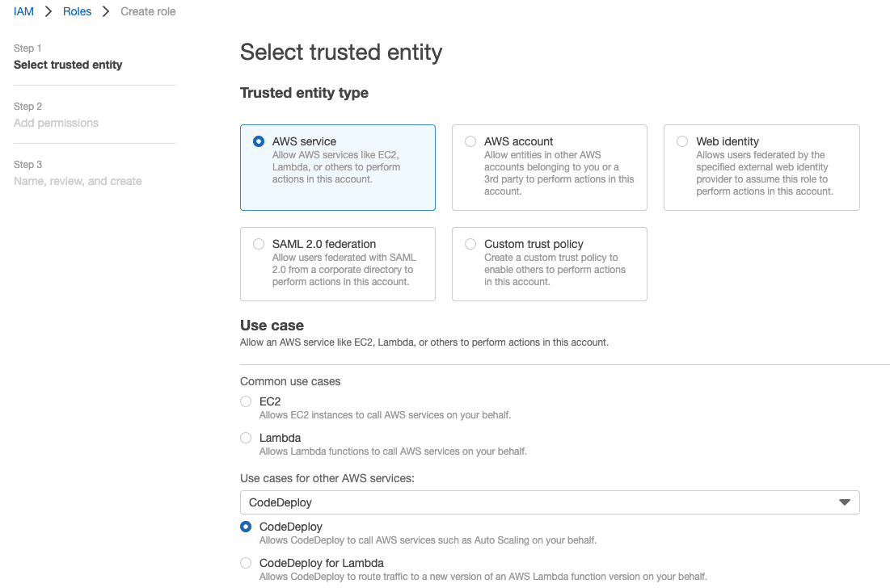
Task: Select EC2 as the use case
Action: (246, 401)
